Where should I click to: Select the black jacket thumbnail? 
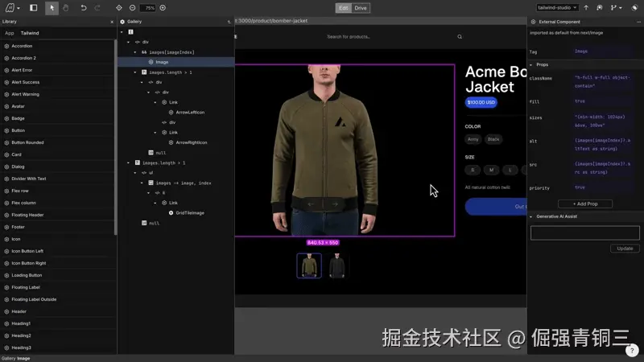(336, 265)
